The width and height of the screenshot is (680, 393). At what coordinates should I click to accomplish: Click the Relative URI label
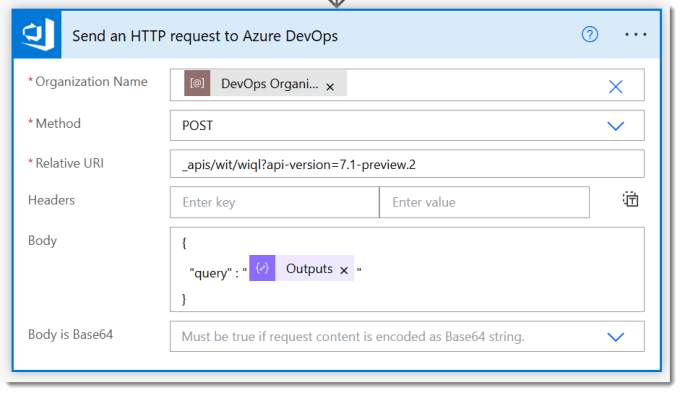point(69,163)
